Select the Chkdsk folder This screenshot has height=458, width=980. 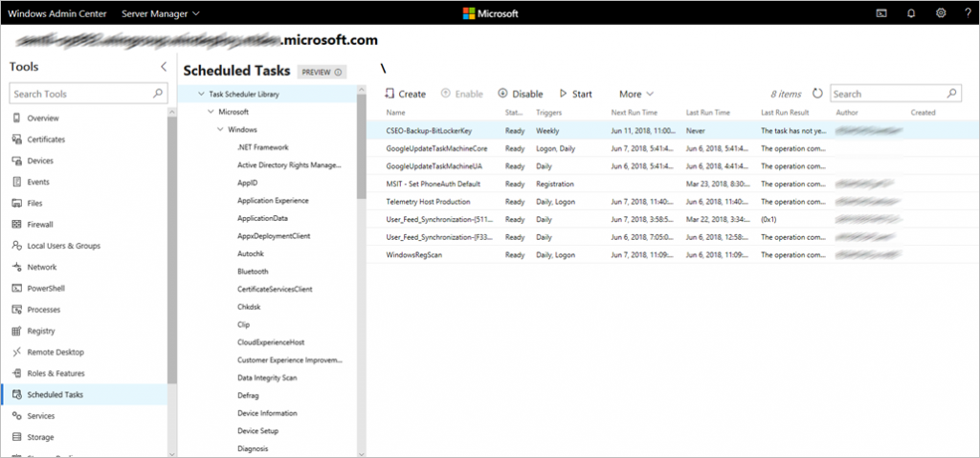[249, 307]
